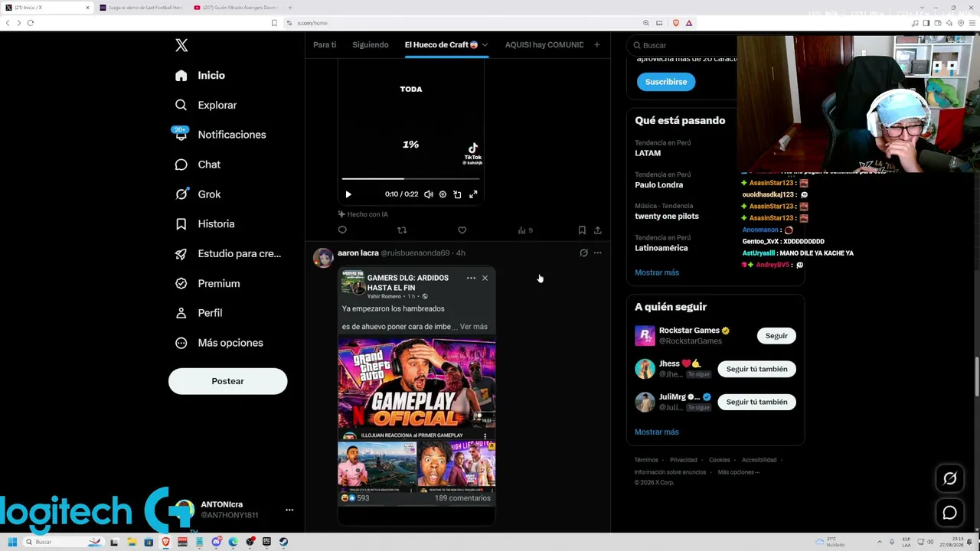Go to Inicio in the X sidebar
Screen dimensions: 980x551
click(200, 75)
